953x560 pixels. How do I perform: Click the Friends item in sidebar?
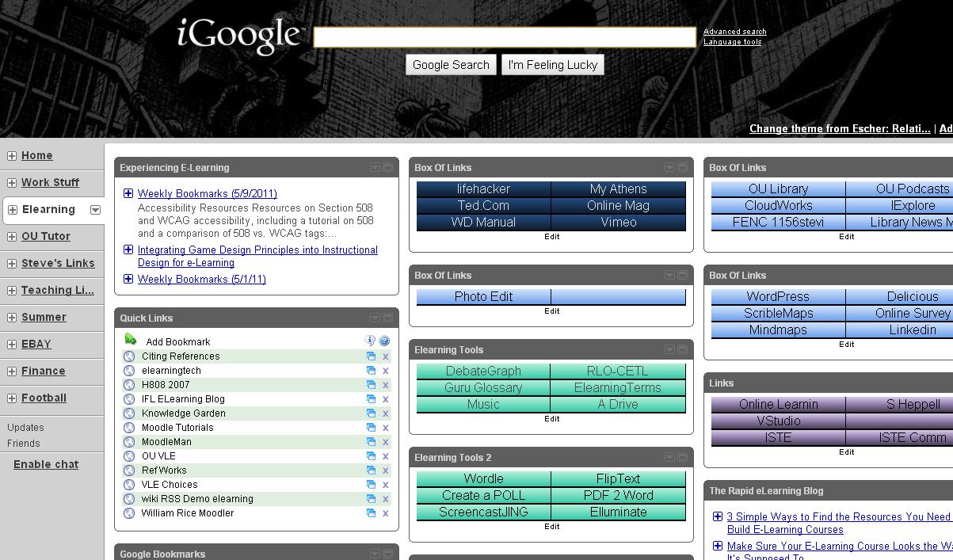(x=23, y=444)
